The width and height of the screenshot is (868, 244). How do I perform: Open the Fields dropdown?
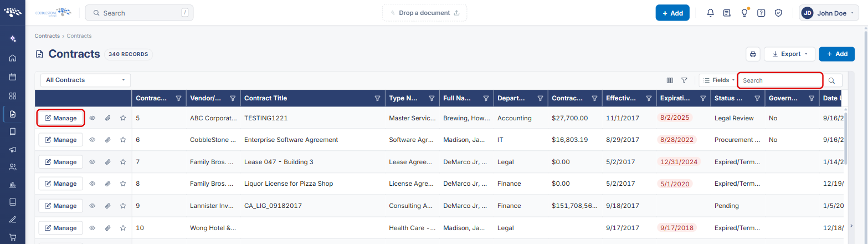click(x=718, y=80)
